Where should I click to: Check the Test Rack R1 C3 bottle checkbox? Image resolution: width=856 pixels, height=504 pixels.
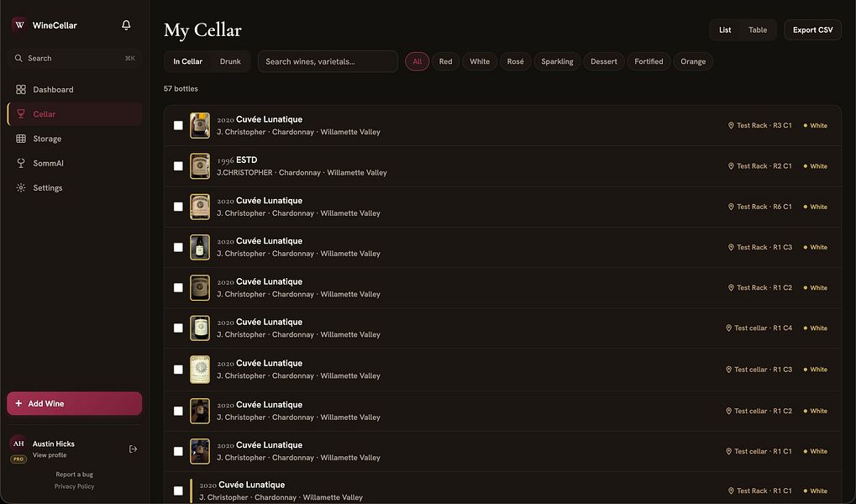click(178, 247)
